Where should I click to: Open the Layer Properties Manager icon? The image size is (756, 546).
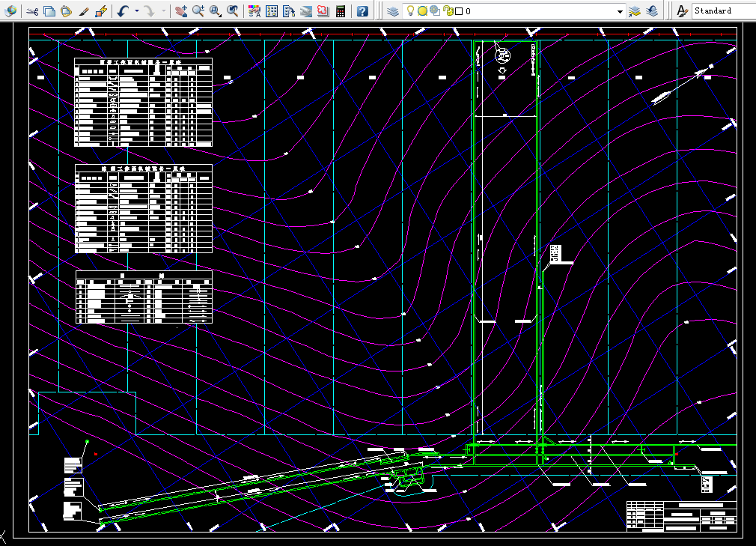click(393, 11)
